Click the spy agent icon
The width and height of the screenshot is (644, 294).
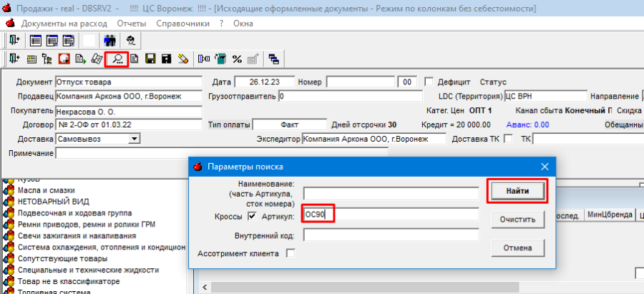click(131, 40)
